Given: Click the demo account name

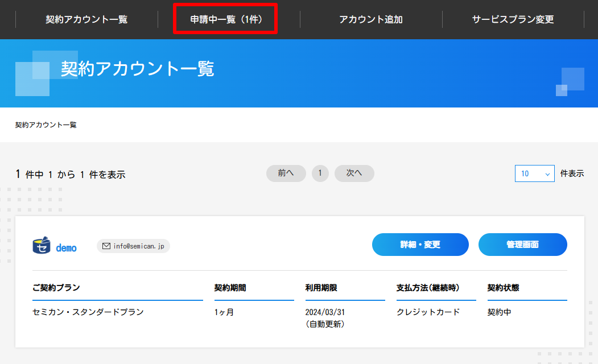Looking at the screenshot, I should pyautogui.click(x=67, y=248).
